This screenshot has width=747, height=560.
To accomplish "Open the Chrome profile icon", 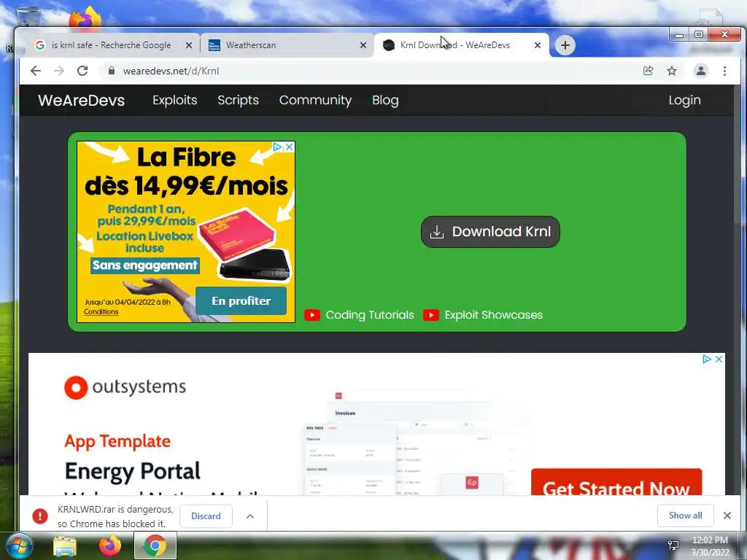I will 701,71.
